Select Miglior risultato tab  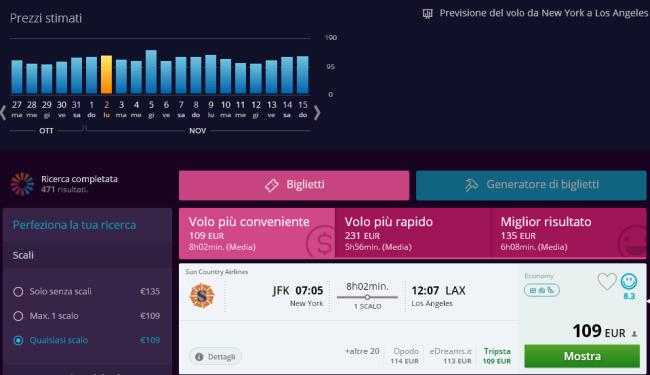coord(569,233)
